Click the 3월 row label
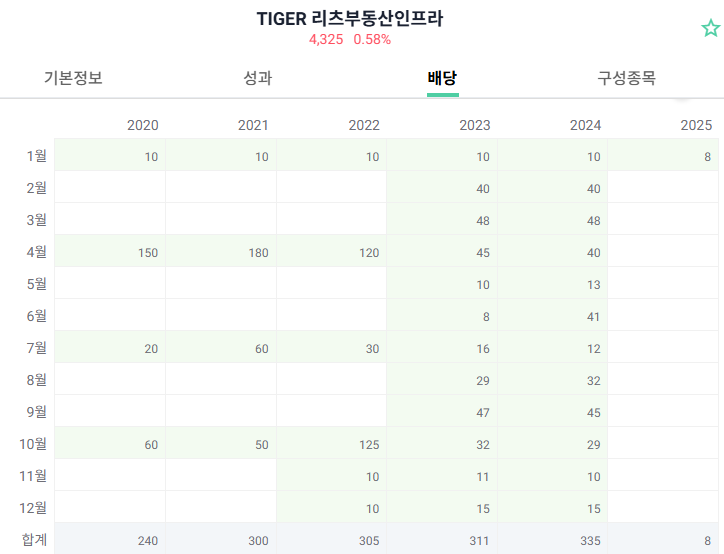The image size is (724, 554). 36,220
